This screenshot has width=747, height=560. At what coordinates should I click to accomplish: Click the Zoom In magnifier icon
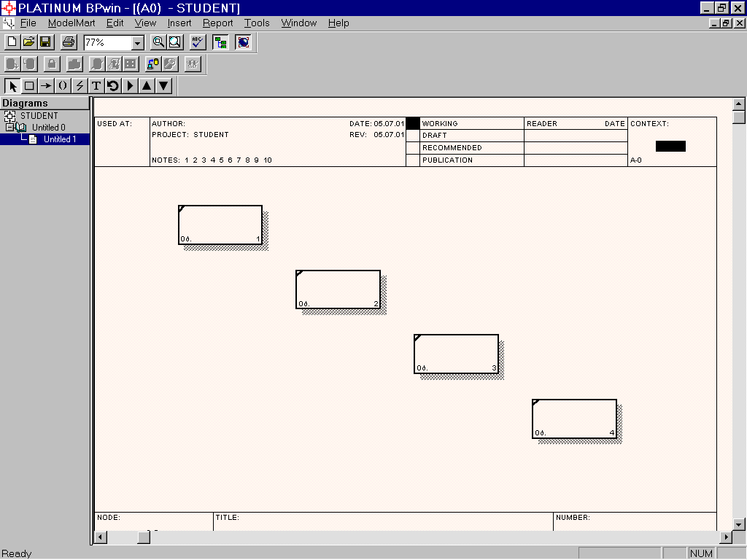click(158, 42)
